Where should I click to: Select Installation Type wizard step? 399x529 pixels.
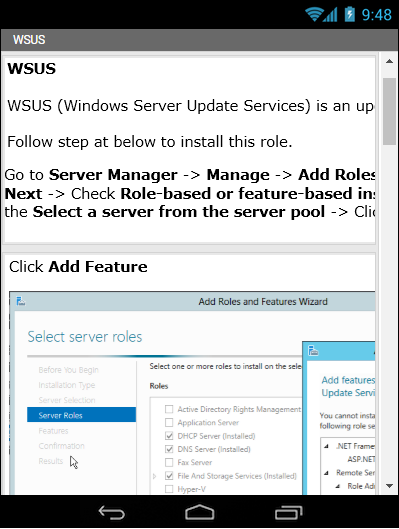click(x=67, y=385)
